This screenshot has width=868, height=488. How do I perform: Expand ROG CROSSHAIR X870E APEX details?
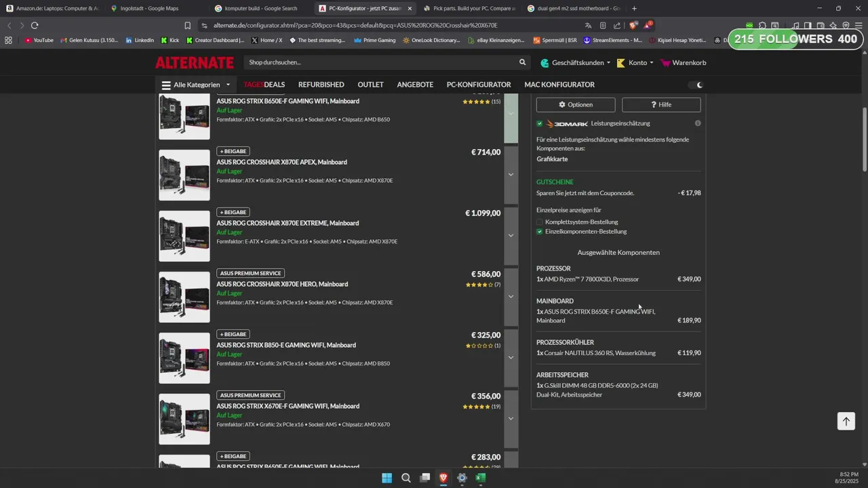511,175
